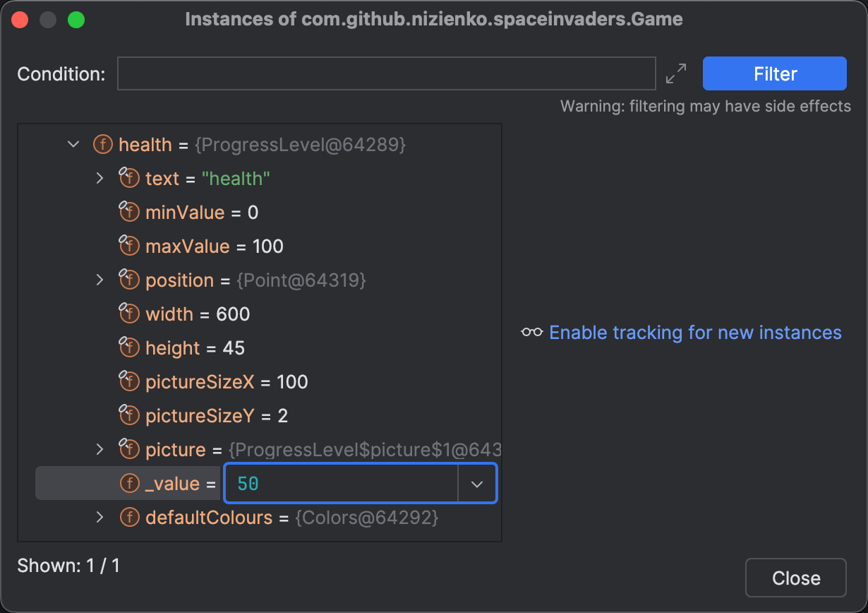The width and height of the screenshot is (868, 613).
Task: Click the field icon beside pictureSizeY
Action: [129, 416]
